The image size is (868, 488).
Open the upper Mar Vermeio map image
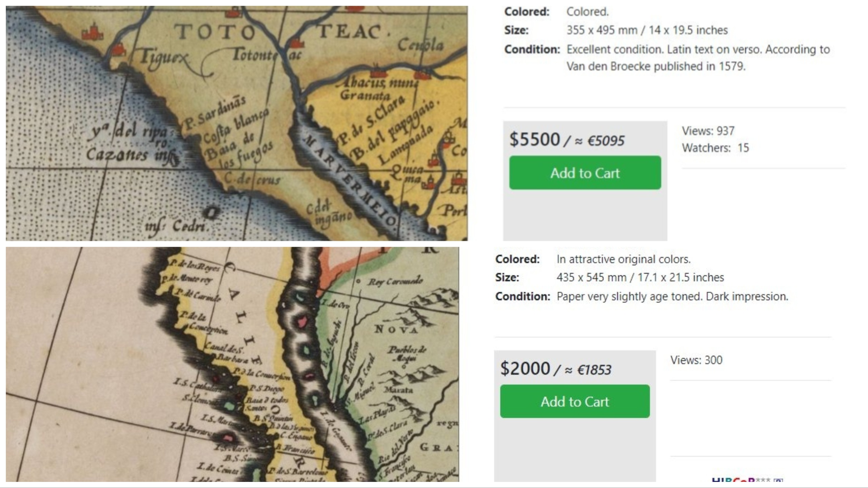237,123
